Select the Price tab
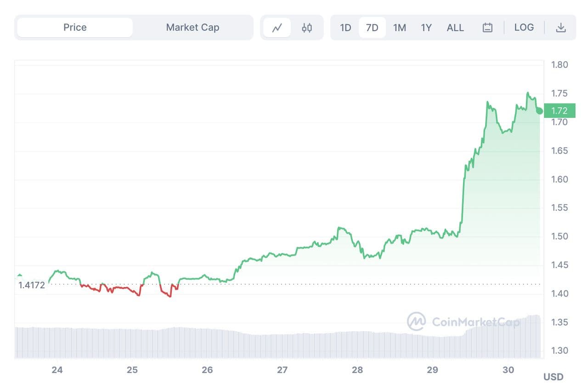Viewport: 588px width, 390px height. 75,28
